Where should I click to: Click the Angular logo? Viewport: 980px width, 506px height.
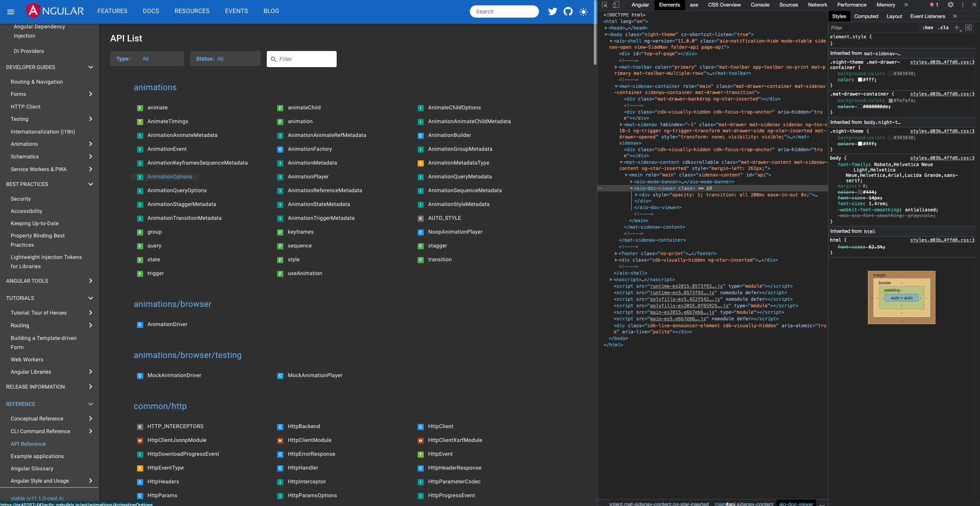pos(55,11)
